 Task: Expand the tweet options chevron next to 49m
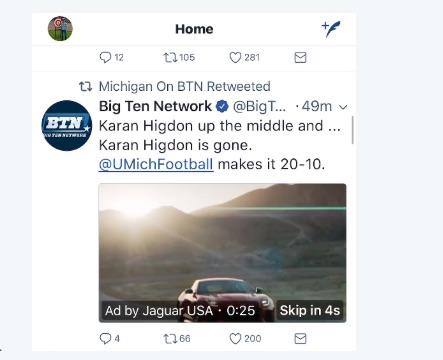tap(343, 107)
